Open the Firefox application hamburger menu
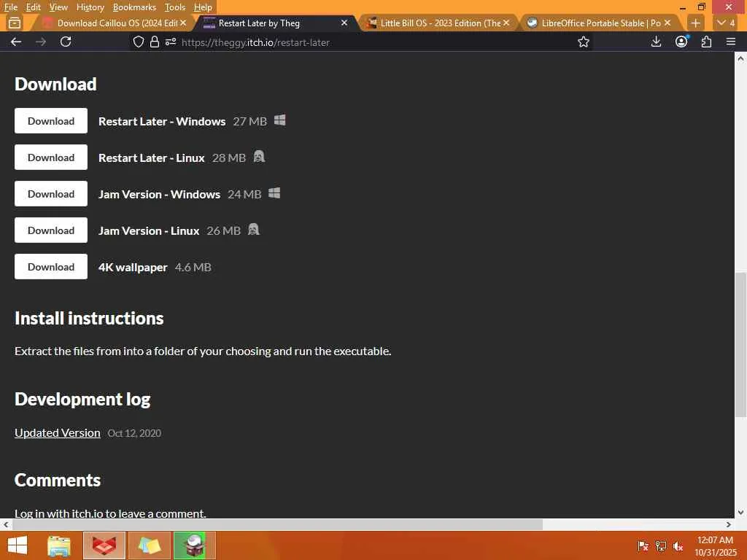The width and height of the screenshot is (747, 560). [731, 42]
